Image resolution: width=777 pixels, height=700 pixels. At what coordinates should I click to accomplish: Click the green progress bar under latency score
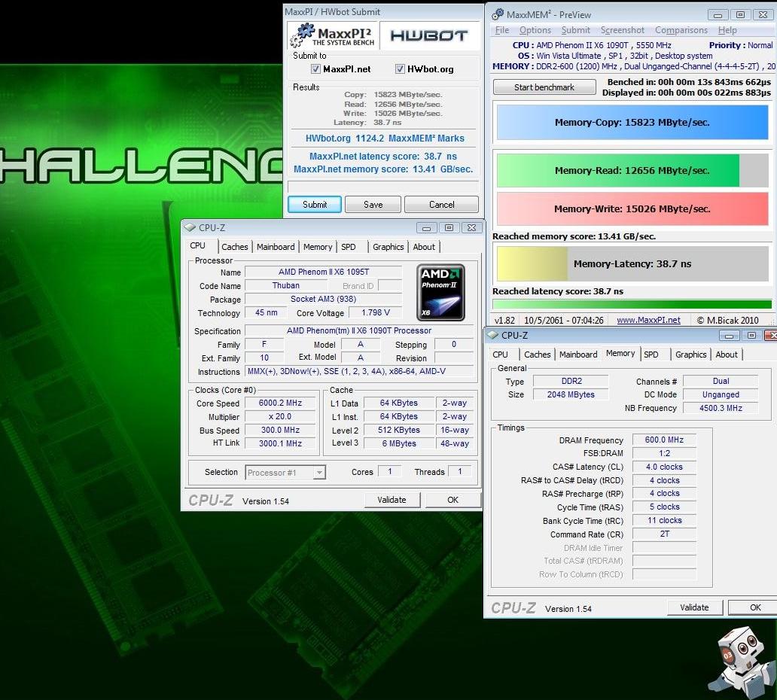(x=632, y=304)
